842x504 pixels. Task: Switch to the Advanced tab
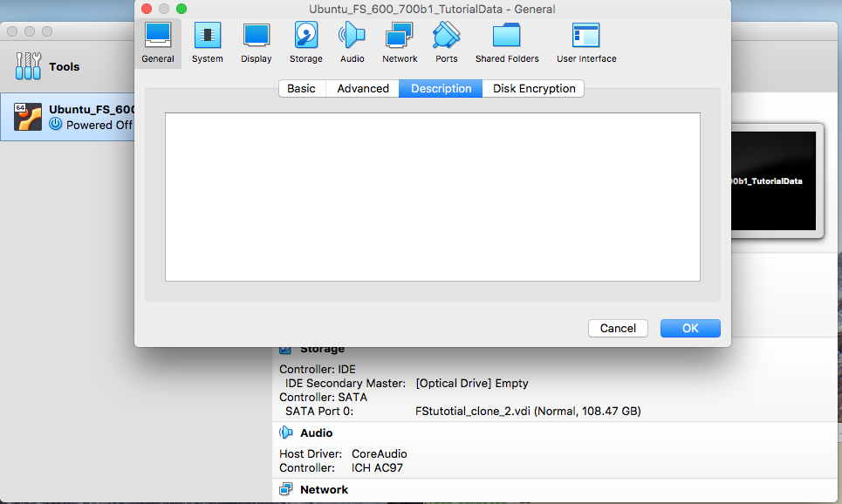(x=363, y=88)
